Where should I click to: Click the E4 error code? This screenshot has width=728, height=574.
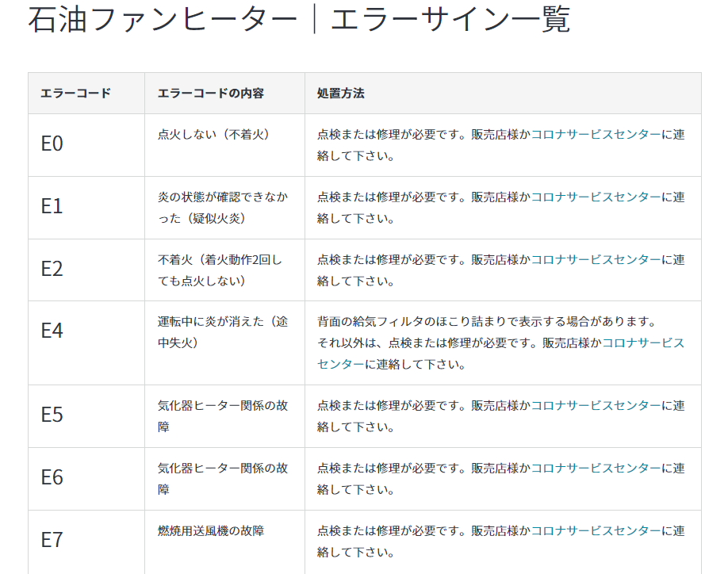coord(52,331)
